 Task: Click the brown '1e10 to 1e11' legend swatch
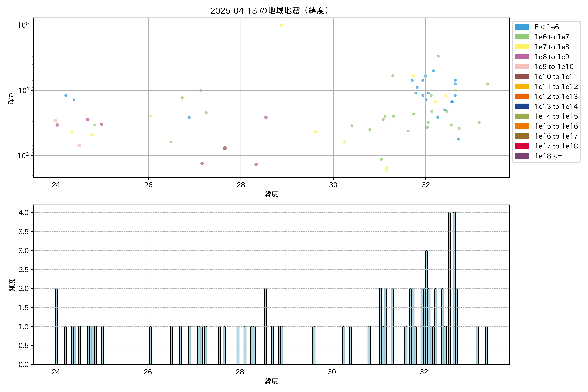pyautogui.click(x=522, y=76)
